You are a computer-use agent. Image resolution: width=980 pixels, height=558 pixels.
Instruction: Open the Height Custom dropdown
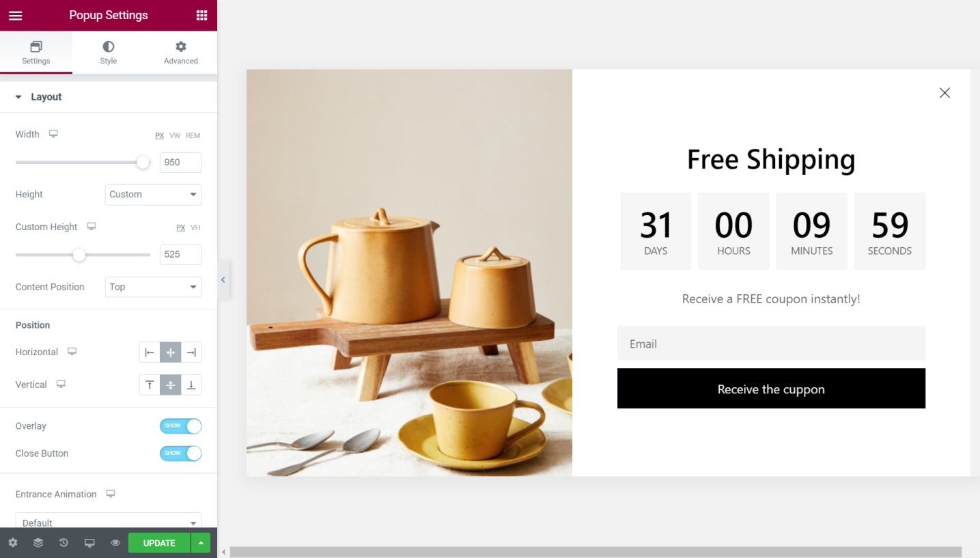[153, 195]
